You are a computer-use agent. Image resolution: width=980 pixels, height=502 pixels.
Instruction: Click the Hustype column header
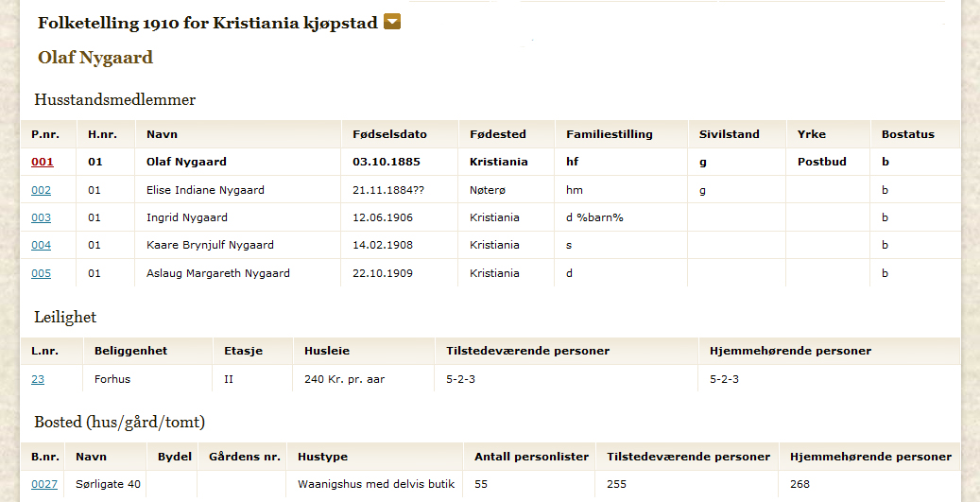[x=322, y=457]
